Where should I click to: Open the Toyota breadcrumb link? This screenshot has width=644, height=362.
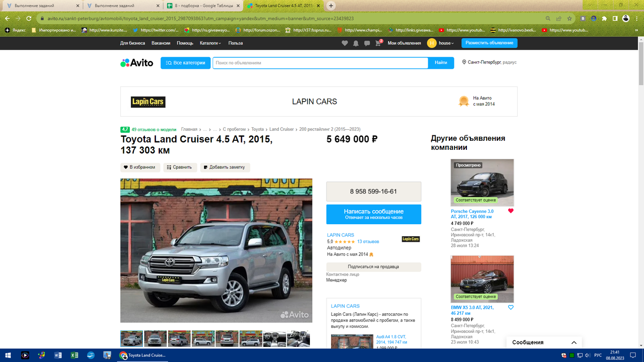[x=258, y=129]
